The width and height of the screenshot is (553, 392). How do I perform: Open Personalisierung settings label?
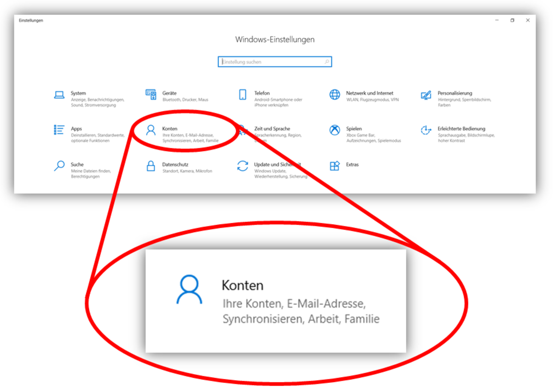coord(455,93)
